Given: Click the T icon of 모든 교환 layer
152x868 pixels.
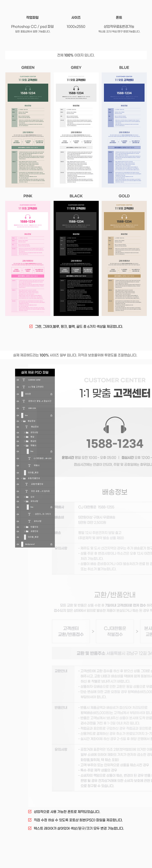Looking at the screenshot, I should (26, 491).
